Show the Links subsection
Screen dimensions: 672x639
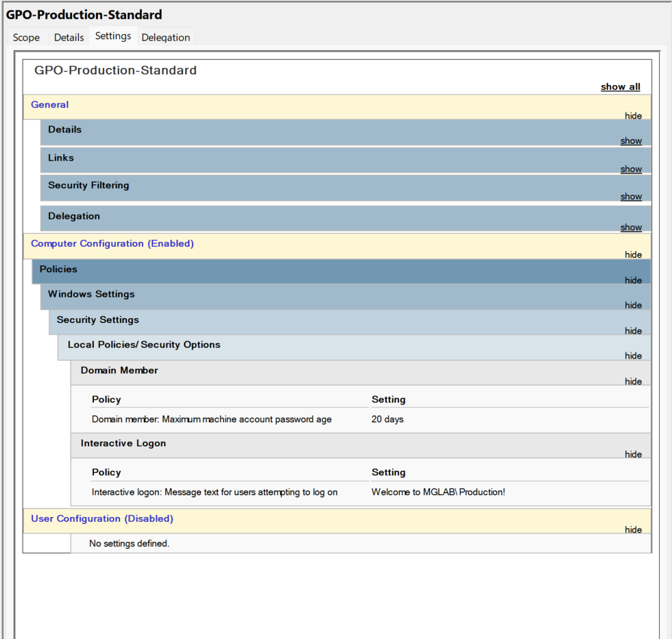click(631, 169)
